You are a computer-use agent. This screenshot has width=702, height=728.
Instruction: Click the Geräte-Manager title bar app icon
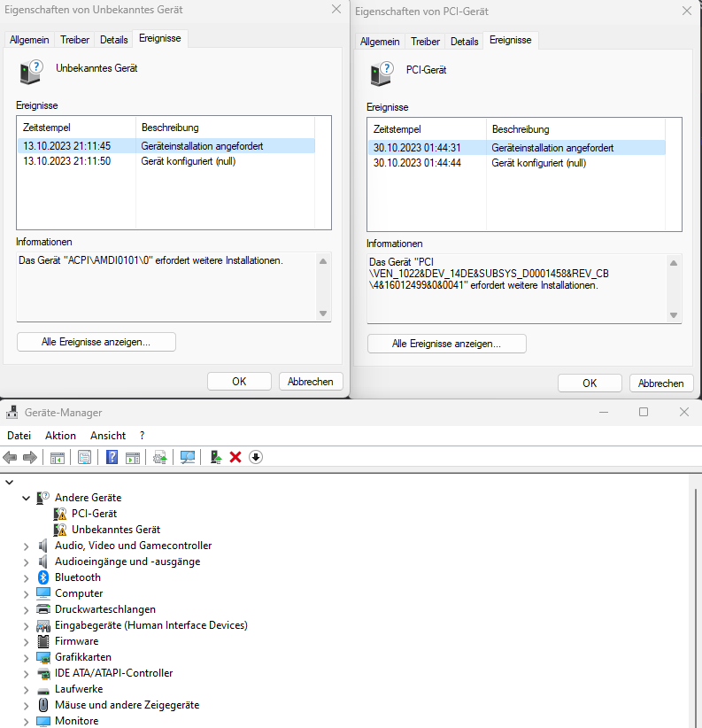pos(12,413)
